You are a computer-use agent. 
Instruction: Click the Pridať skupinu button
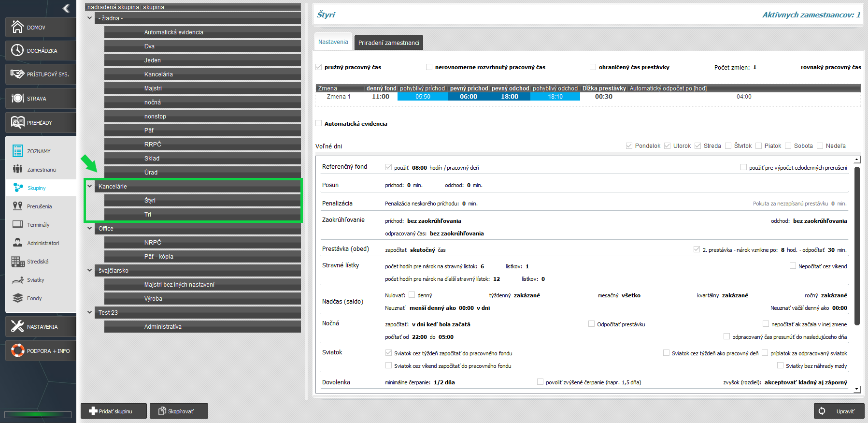[114, 411]
